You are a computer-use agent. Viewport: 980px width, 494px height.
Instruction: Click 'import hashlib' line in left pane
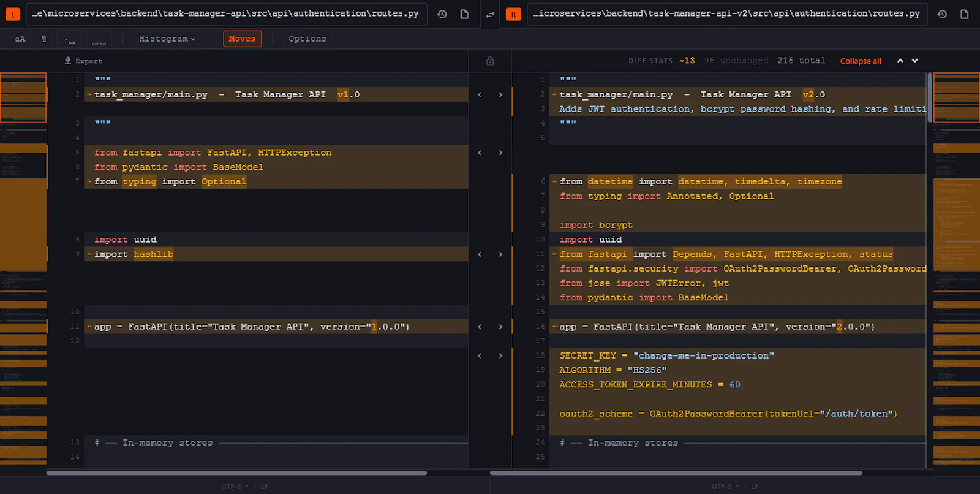(x=276, y=254)
